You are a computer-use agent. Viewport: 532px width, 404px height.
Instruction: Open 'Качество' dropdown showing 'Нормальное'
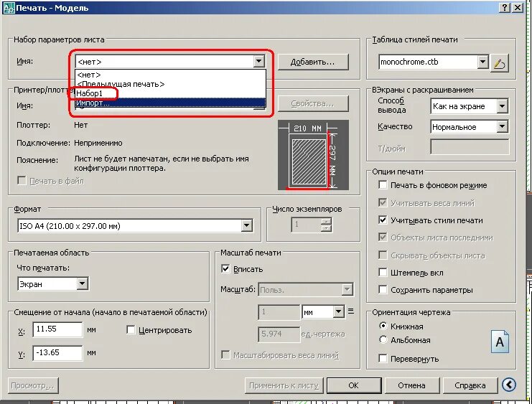(502, 127)
